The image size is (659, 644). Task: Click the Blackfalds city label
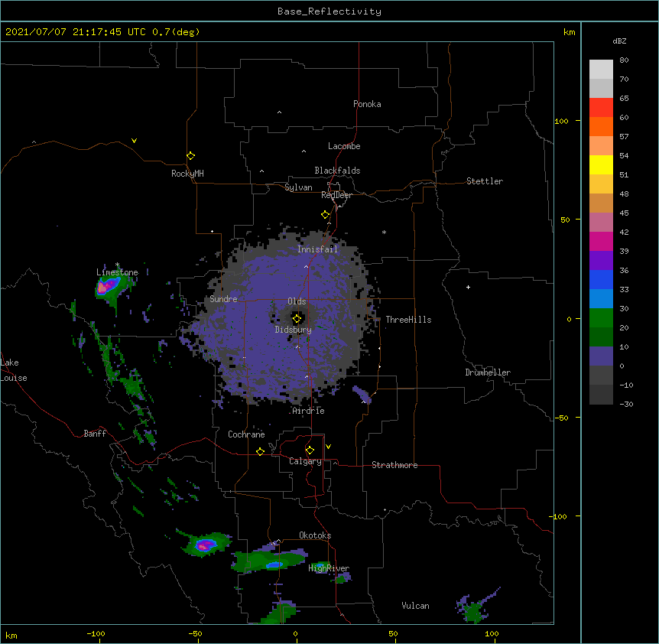pos(337,171)
